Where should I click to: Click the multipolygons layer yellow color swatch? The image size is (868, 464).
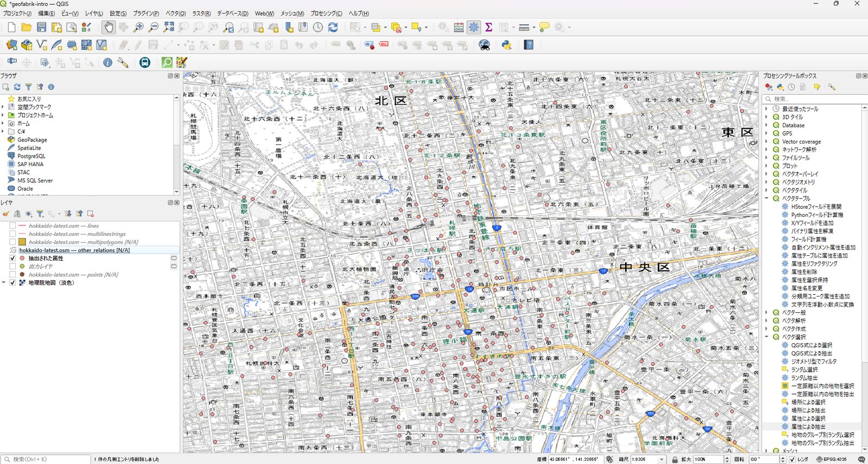coord(22,242)
